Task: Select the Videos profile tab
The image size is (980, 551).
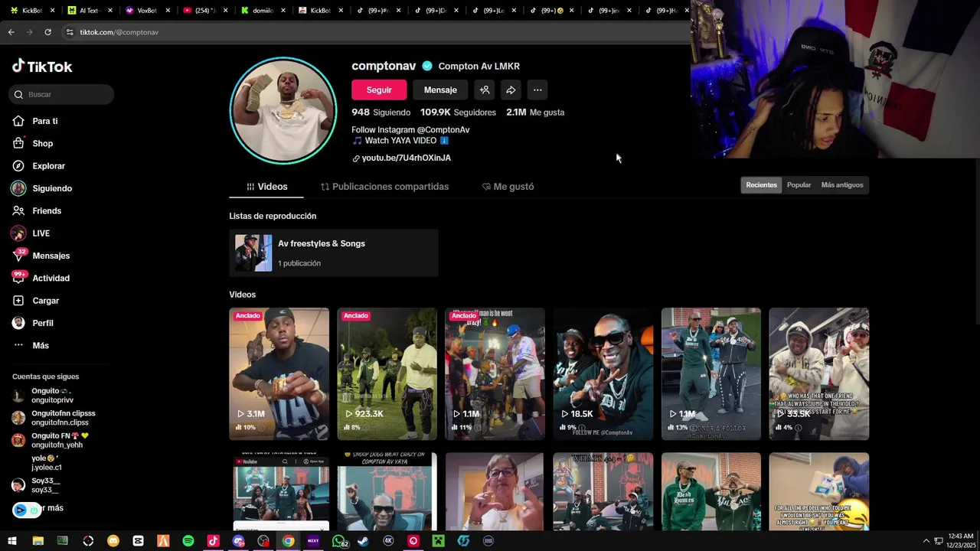Action: tap(266, 187)
